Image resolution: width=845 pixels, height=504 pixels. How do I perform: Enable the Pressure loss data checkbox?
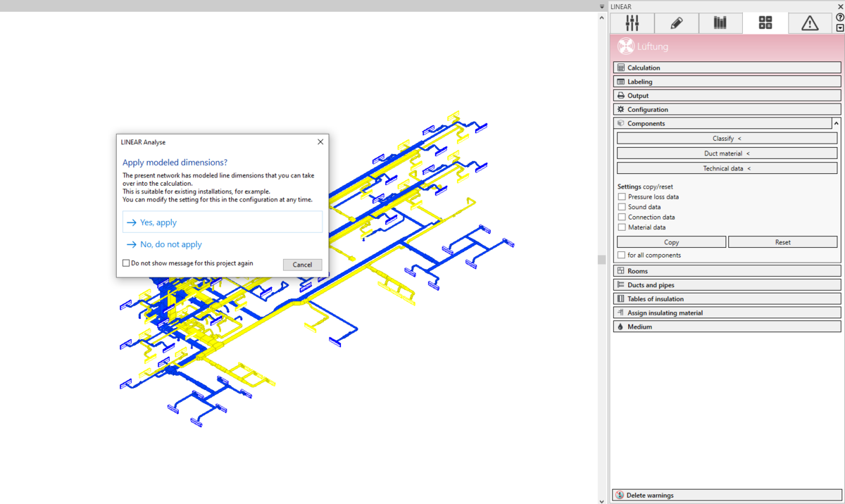622,197
